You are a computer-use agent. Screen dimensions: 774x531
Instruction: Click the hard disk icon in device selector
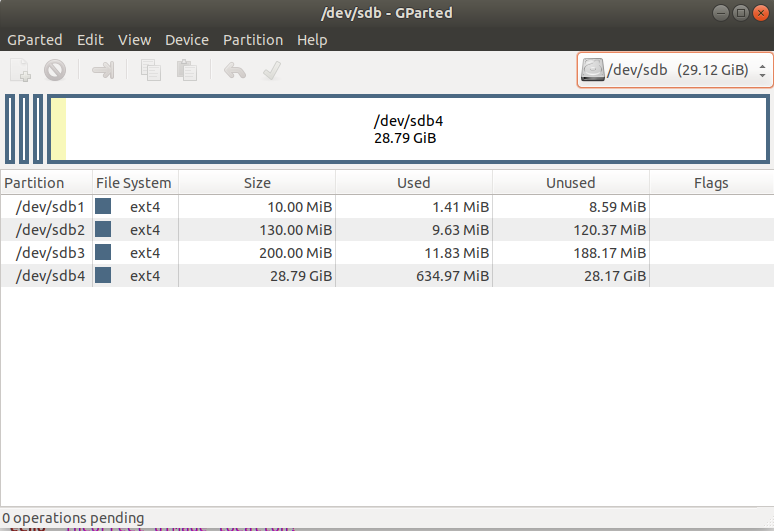592,70
